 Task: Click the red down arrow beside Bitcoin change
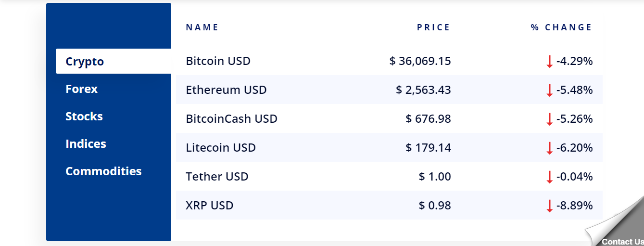(x=549, y=62)
